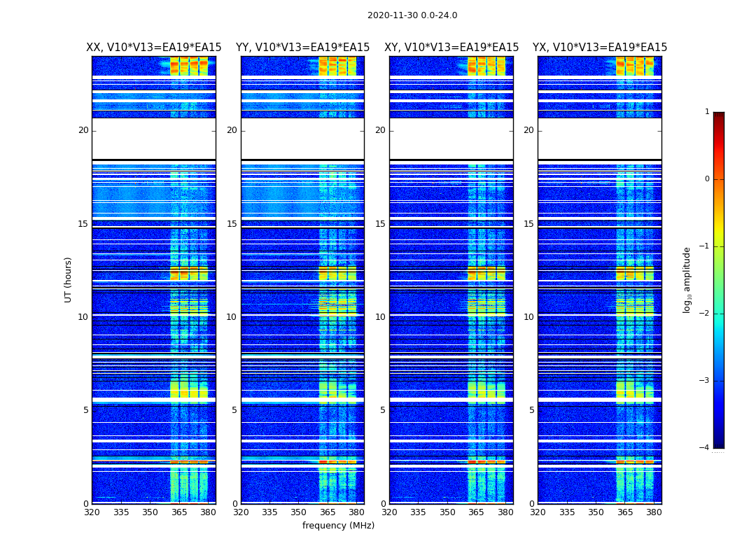Click the orange band near 12 hours in YX panel
The width and height of the screenshot is (735, 560).
click(x=635, y=273)
